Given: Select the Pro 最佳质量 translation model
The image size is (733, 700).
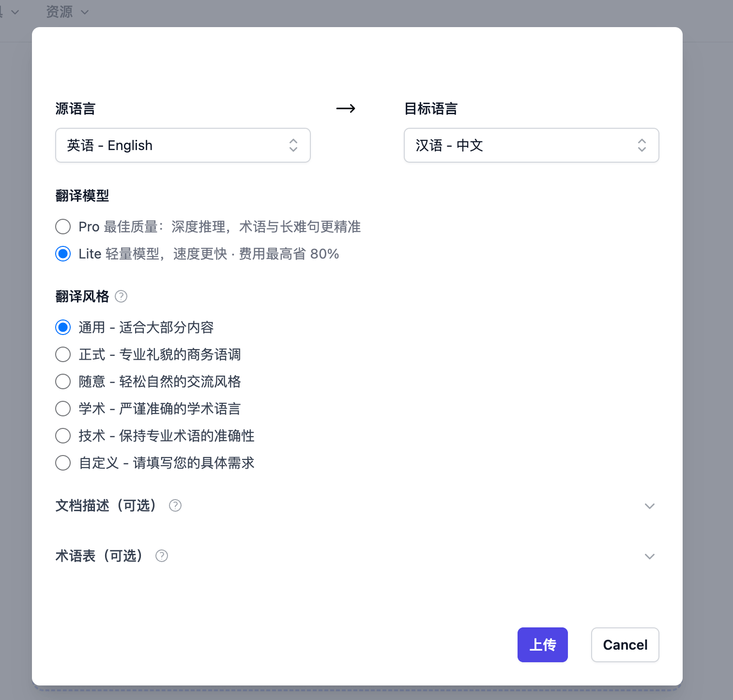Looking at the screenshot, I should [63, 227].
